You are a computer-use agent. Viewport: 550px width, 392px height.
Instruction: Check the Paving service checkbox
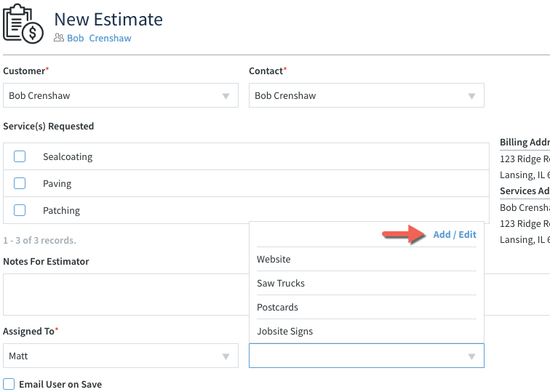pos(20,183)
